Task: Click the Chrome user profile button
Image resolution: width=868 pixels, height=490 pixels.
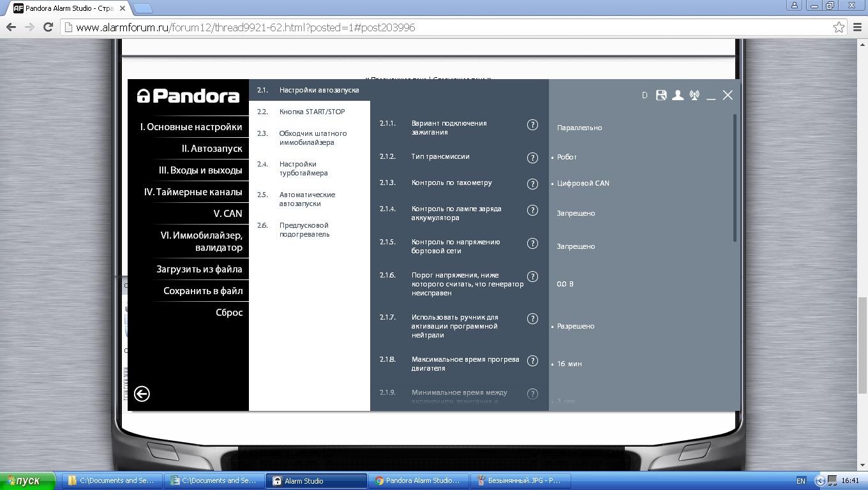Action: (795, 5)
